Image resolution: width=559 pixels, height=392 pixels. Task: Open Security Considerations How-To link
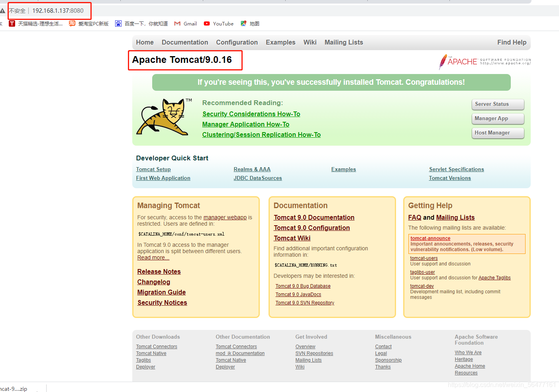251,114
